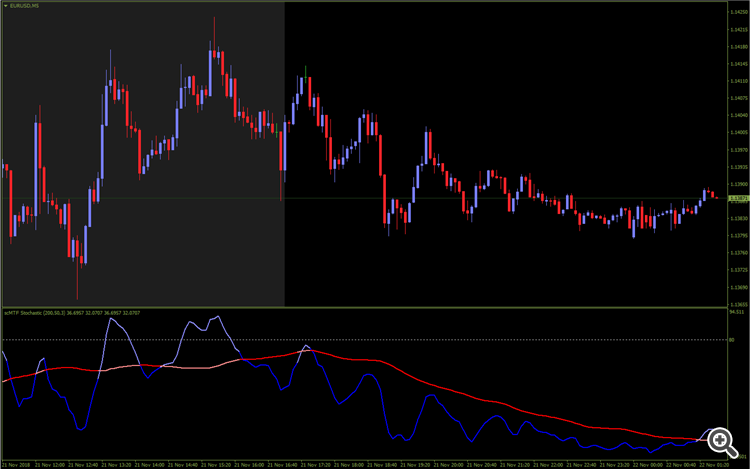Click the 1.13690 price axis label
The width and height of the screenshot is (750, 469).
click(739, 287)
